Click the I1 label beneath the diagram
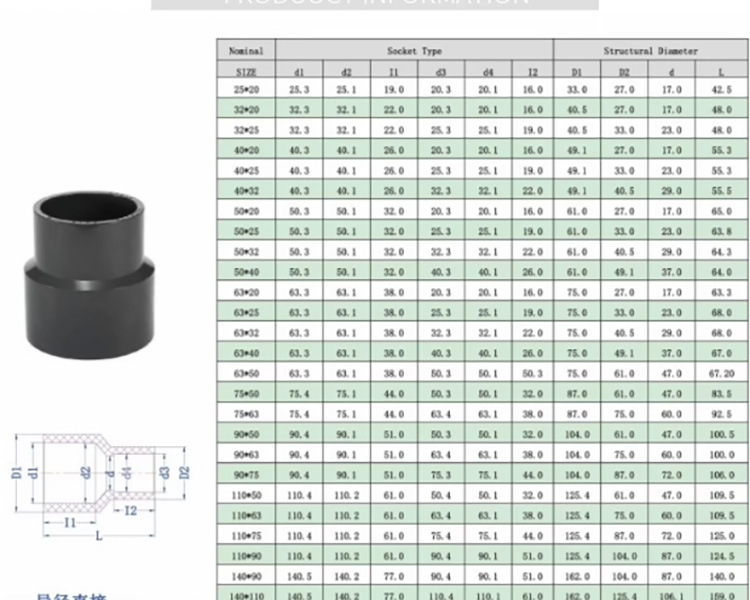The image size is (750, 600). (x=69, y=522)
